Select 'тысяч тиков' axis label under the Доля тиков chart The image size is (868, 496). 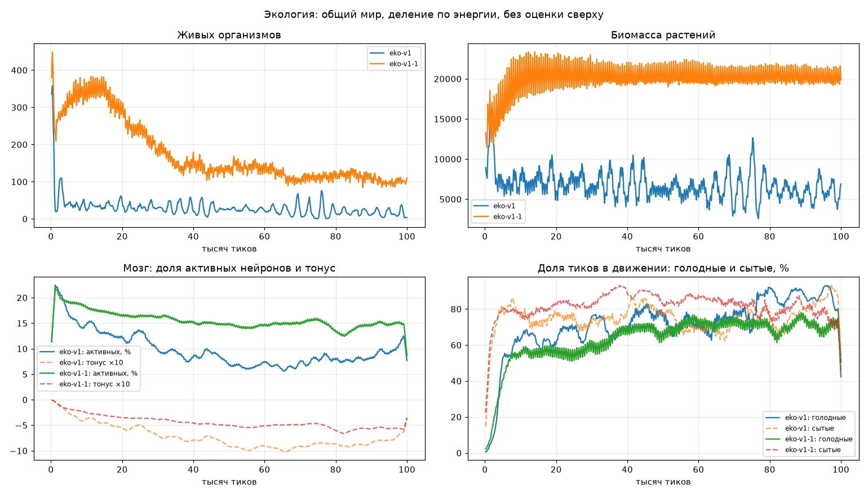click(x=663, y=482)
